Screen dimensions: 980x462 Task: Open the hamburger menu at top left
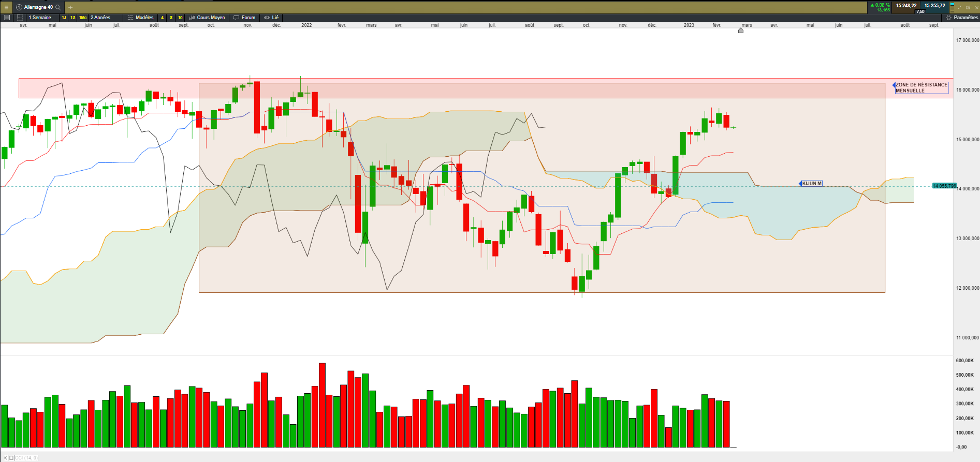pos(6,7)
